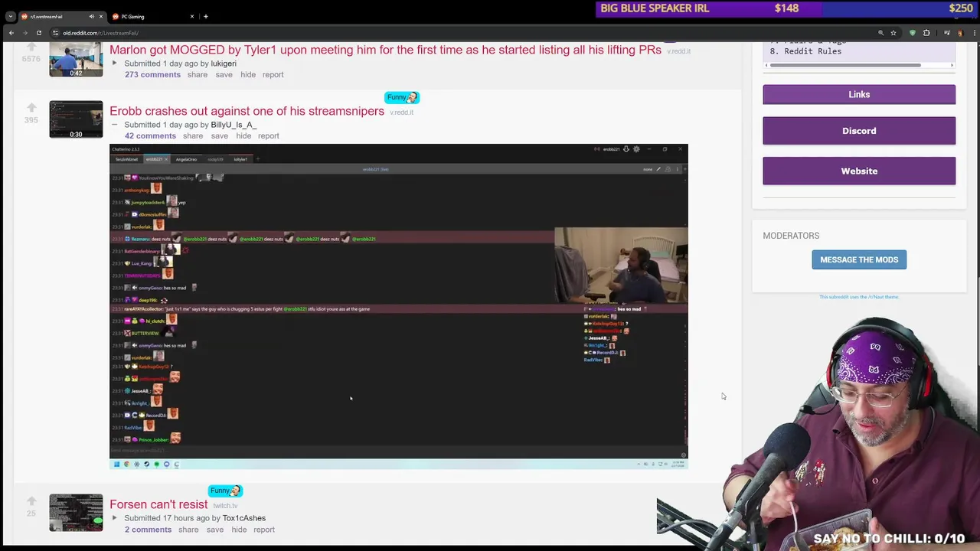The width and height of the screenshot is (980, 551).
Task: Open 273 comments on Marlon post
Action: click(x=152, y=74)
